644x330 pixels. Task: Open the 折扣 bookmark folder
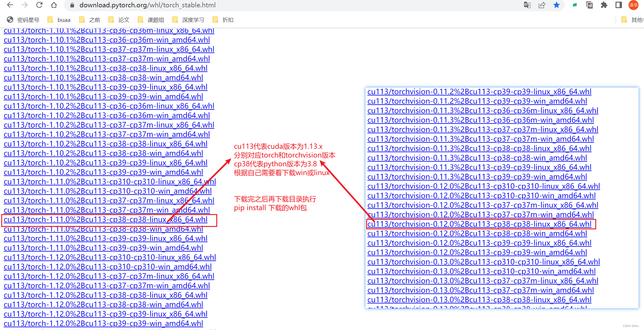pyautogui.click(x=223, y=20)
